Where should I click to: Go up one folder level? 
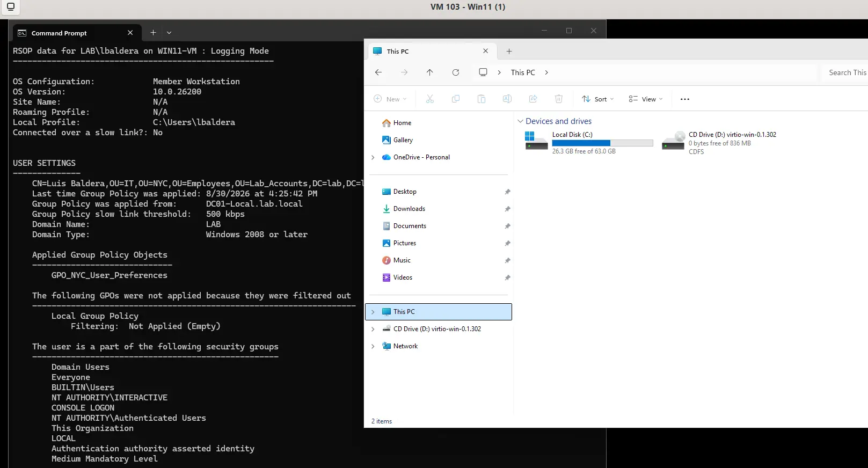click(x=430, y=72)
